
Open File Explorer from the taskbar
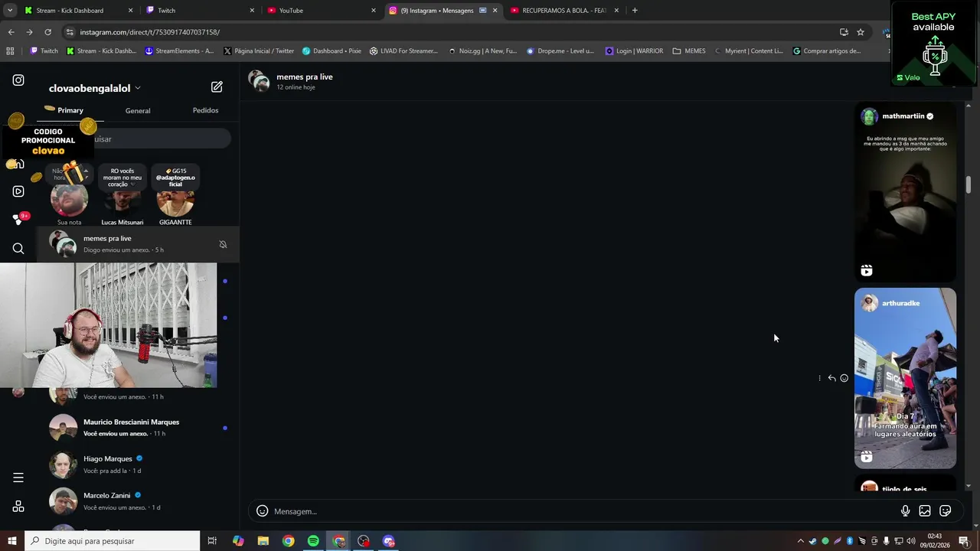[x=263, y=541]
